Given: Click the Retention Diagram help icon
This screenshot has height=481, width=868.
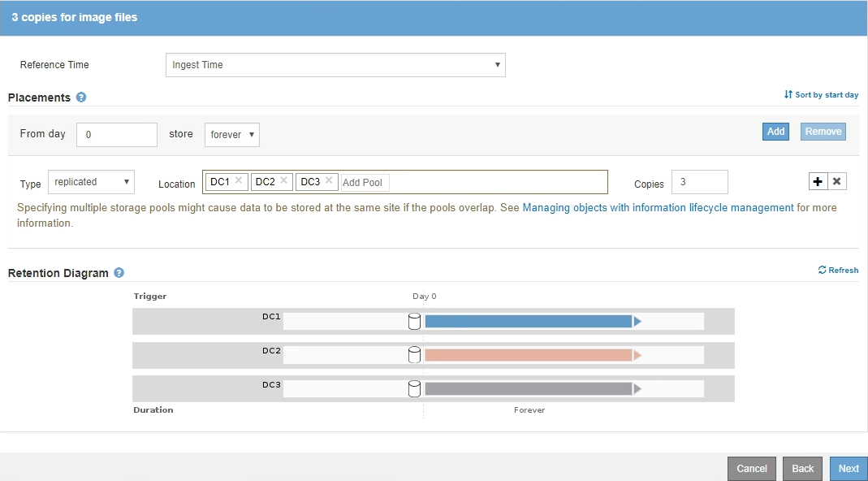Looking at the screenshot, I should click(119, 273).
